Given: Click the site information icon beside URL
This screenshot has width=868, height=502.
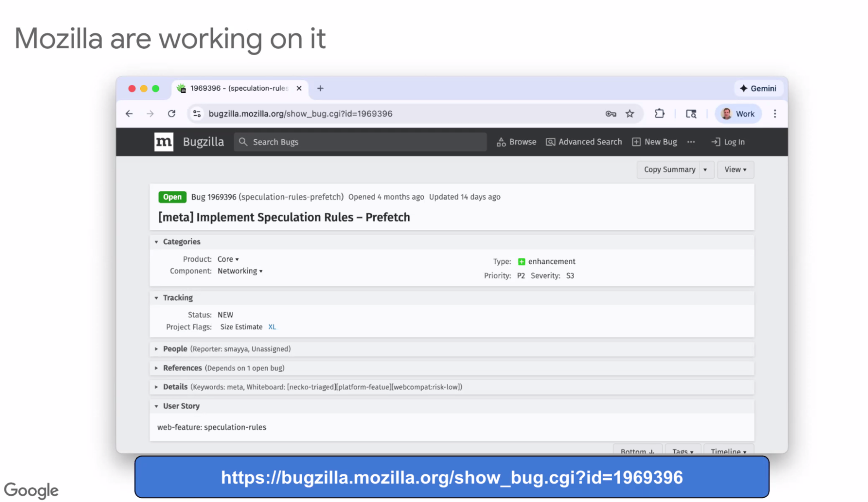Looking at the screenshot, I should [x=197, y=114].
